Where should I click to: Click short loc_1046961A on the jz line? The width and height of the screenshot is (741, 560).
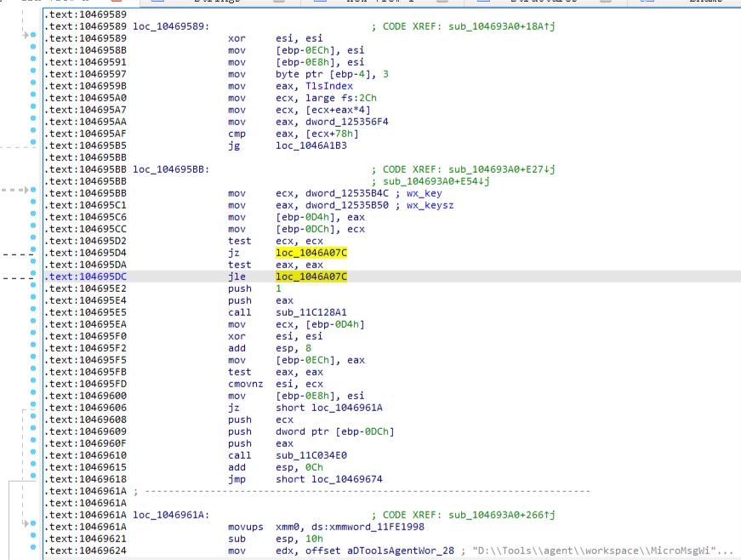(x=329, y=408)
